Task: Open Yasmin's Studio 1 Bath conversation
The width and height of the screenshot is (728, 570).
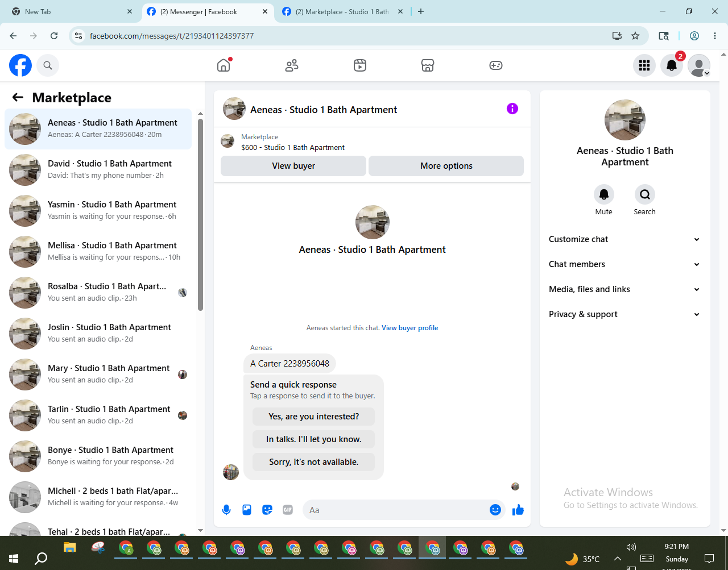Action: pos(98,211)
